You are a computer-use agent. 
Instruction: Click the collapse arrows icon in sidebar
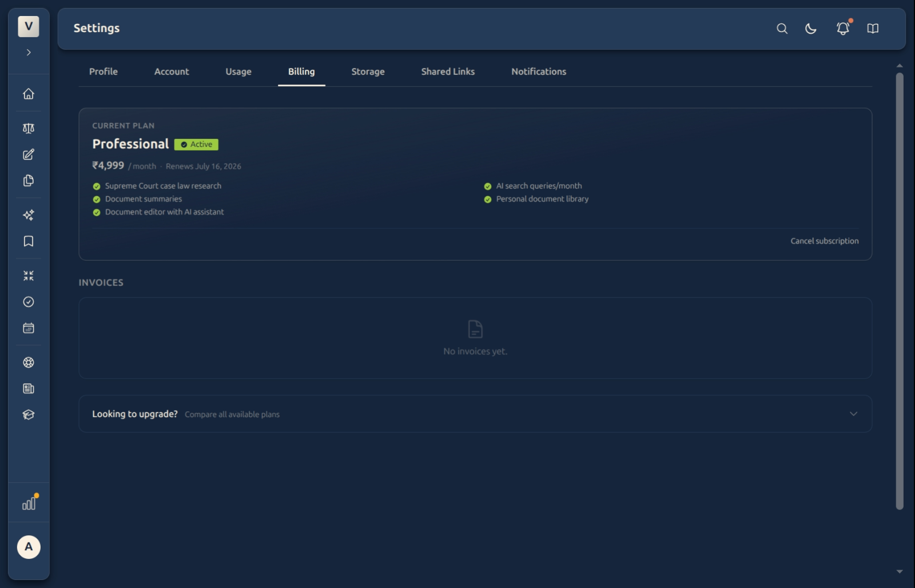[x=29, y=276]
